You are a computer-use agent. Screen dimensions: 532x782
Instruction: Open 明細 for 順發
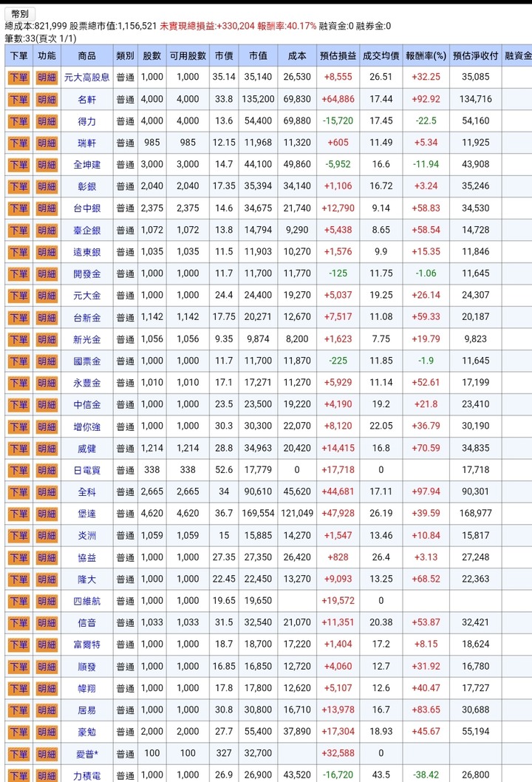[47, 667]
